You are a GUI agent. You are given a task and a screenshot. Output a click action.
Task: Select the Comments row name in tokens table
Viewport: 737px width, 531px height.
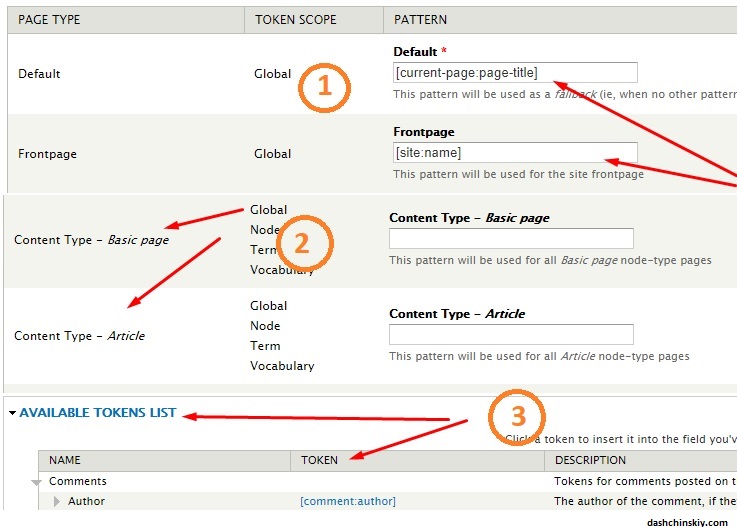pyautogui.click(x=77, y=481)
